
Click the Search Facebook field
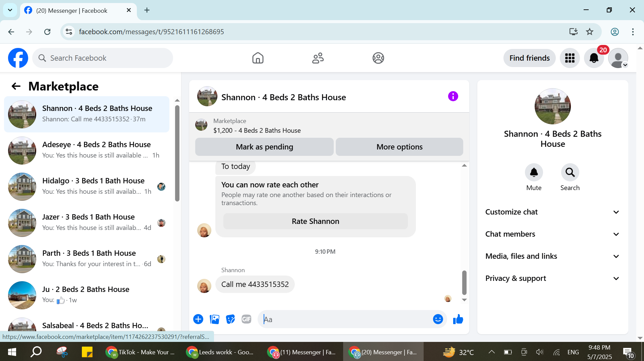pos(103,58)
